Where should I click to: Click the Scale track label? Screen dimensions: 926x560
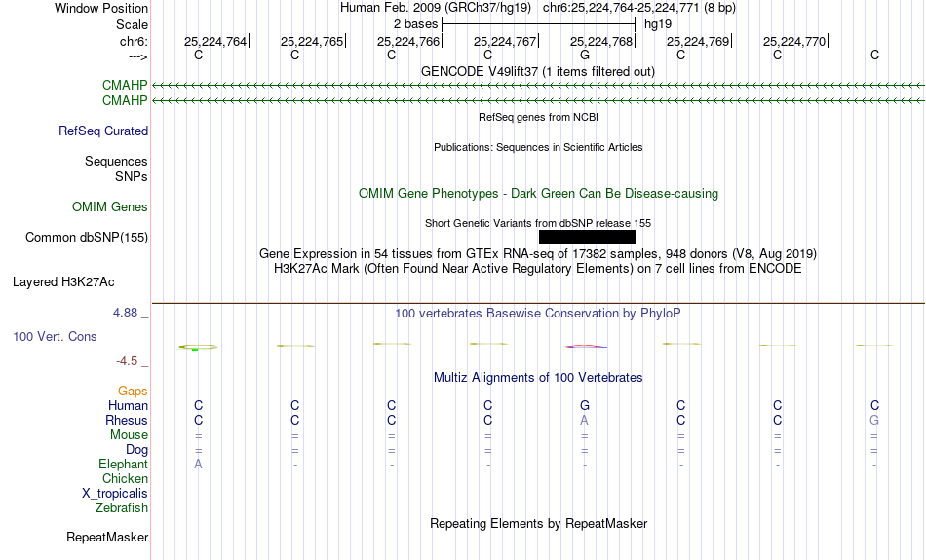click(x=132, y=24)
